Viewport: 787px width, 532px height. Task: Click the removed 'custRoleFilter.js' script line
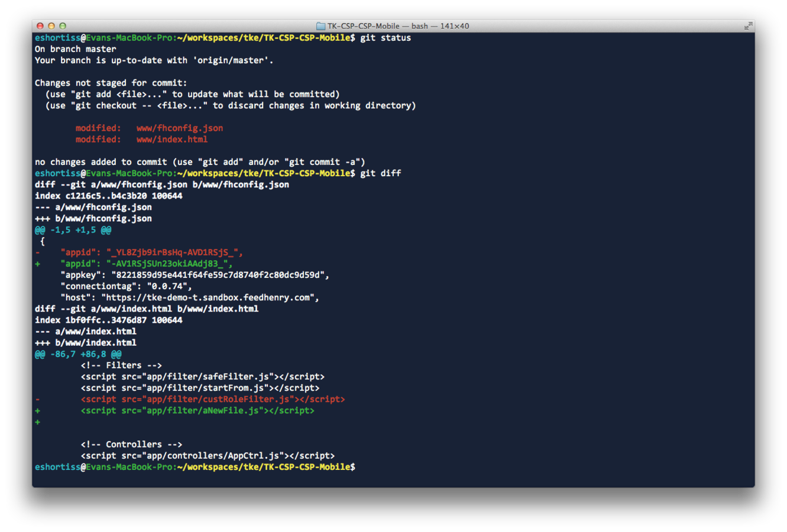pyautogui.click(x=190, y=399)
